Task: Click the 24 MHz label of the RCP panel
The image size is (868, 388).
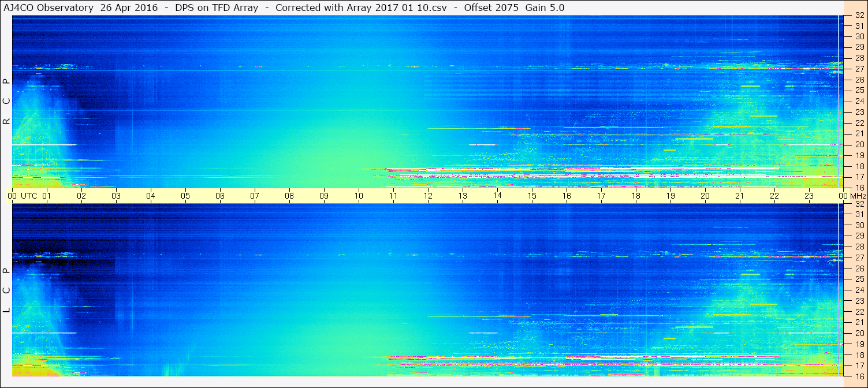Action: point(859,101)
